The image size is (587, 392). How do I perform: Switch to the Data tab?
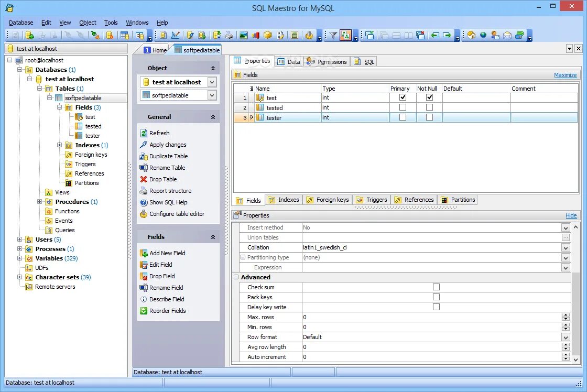[x=289, y=62]
